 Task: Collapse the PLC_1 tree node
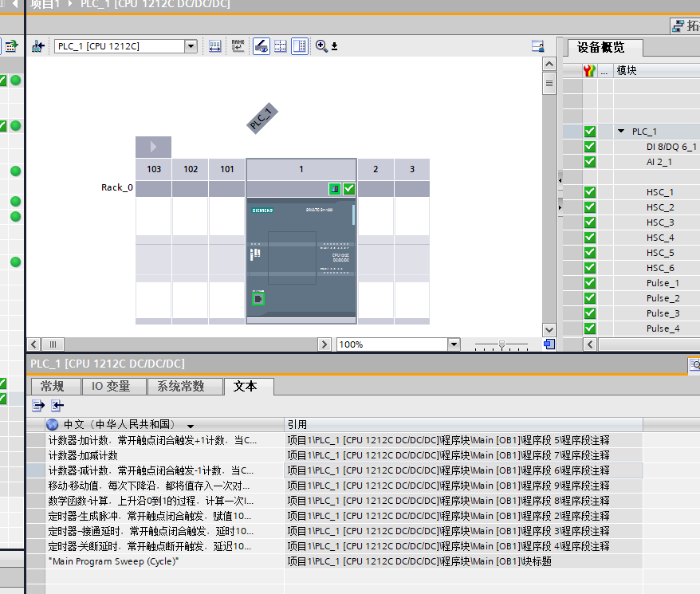[x=621, y=132]
